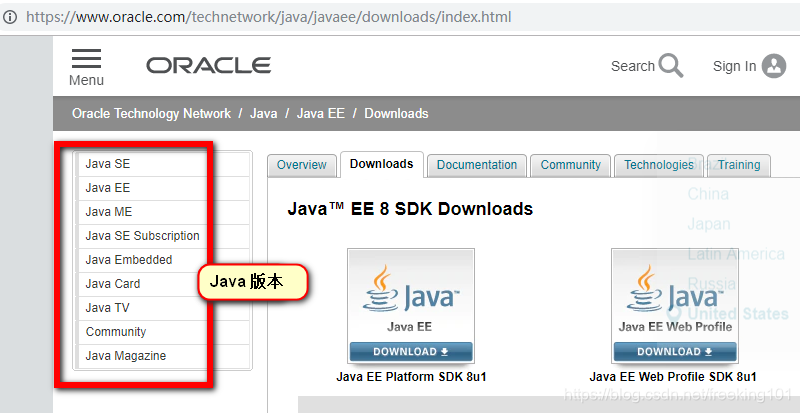Viewport: 800px width, 413px height.
Task: Click the Downloads breadcrumb link
Action: pos(396,113)
